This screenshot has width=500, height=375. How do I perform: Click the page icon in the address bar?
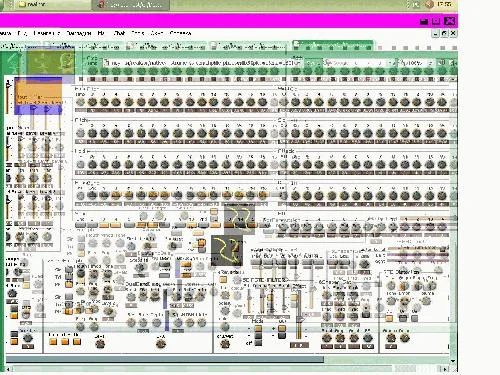[x=107, y=63]
